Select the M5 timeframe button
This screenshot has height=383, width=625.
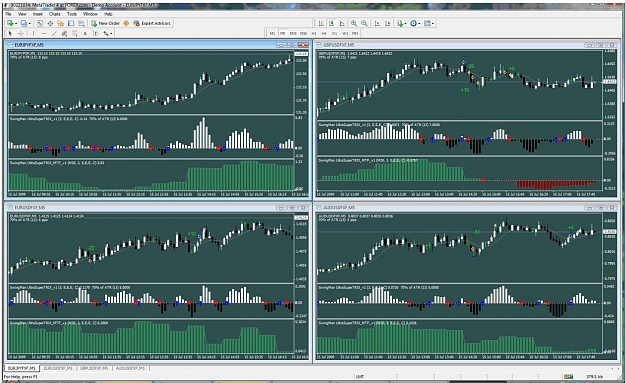283,33
